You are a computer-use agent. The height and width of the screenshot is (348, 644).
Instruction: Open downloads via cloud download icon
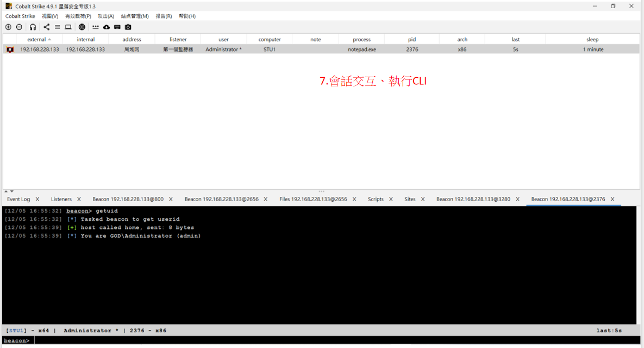(107, 27)
